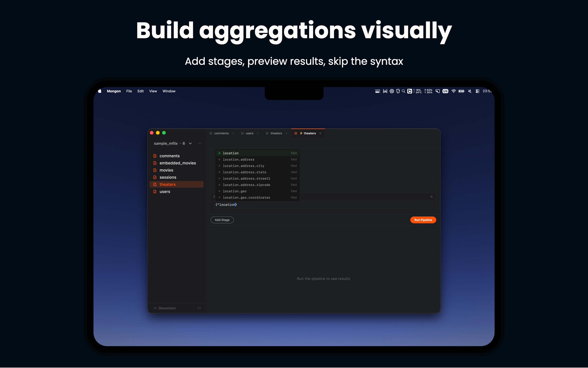Choose location.address from autocomplete list
This screenshot has width=588, height=368.
[x=257, y=159]
